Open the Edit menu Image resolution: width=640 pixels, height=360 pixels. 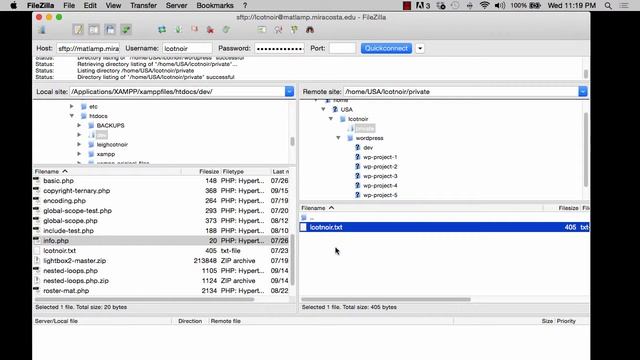tap(90, 5)
